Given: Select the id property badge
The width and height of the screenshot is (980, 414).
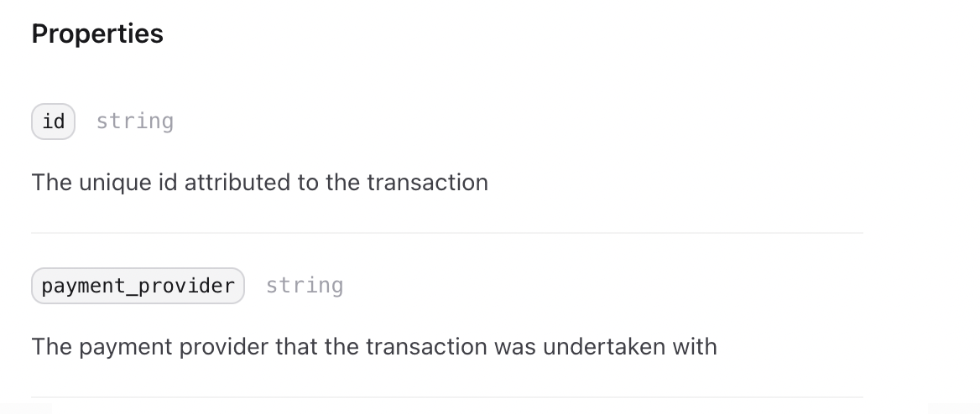Looking at the screenshot, I should [x=53, y=122].
